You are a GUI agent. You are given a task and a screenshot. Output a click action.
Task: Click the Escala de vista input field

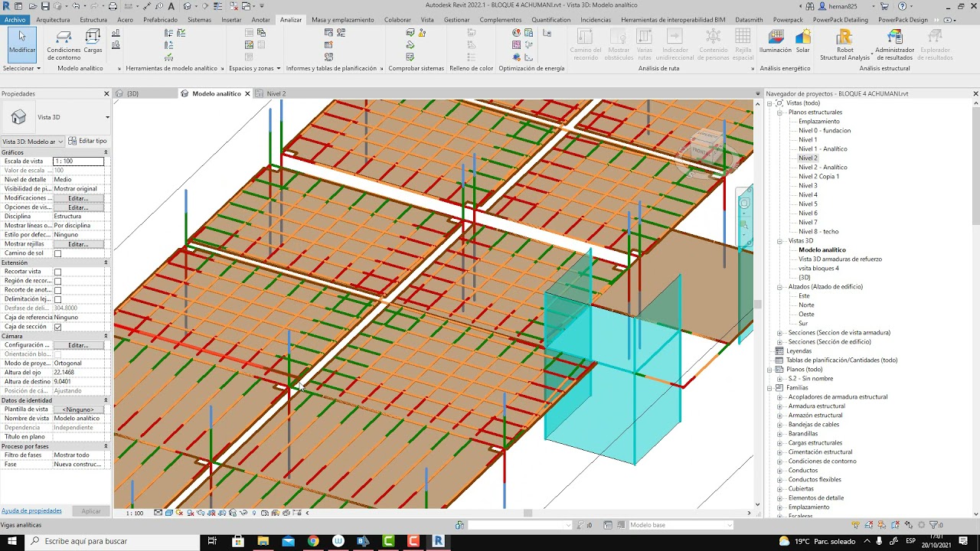[x=78, y=161]
